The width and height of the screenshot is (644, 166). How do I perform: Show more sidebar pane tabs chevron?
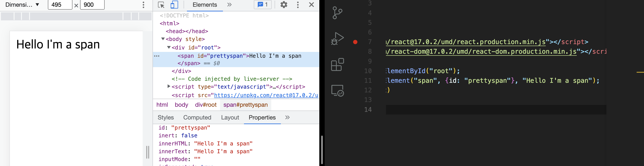(x=288, y=117)
